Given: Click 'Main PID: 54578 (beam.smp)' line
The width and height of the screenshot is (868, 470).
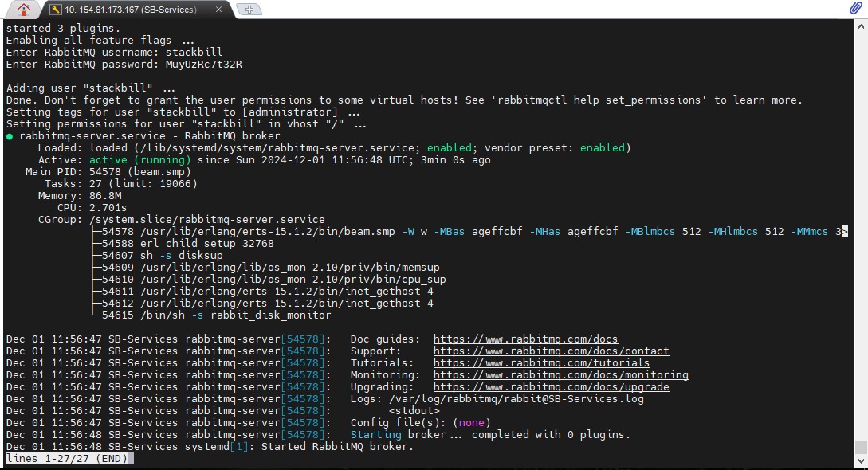Looking at the screenshot, I should click(x=108, y=172).
